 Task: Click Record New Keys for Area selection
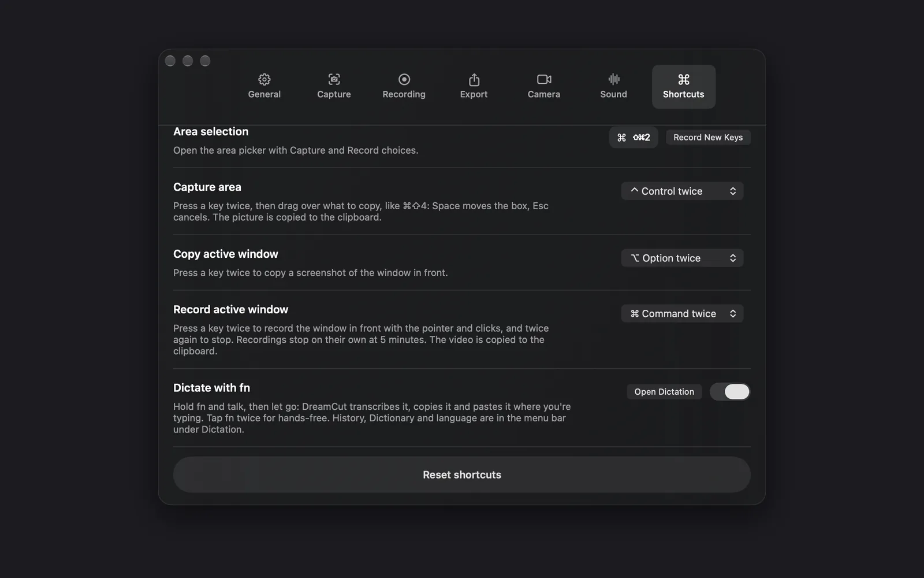pos(708,137)
